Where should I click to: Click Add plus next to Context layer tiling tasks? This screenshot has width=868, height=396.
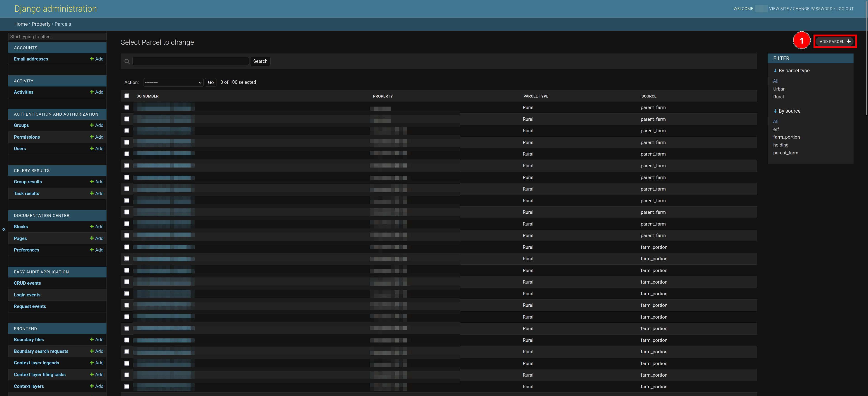click(x=96, y=375)
